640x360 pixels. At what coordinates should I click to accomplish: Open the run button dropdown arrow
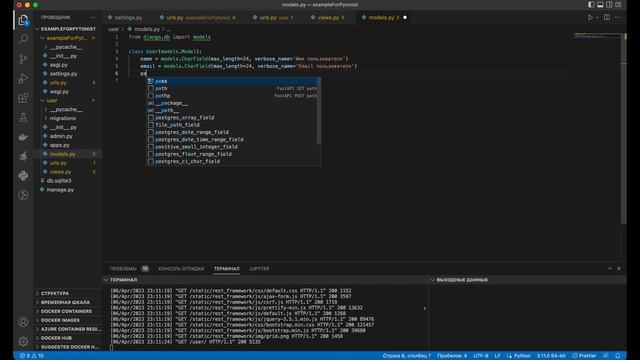tap(597, 18)
